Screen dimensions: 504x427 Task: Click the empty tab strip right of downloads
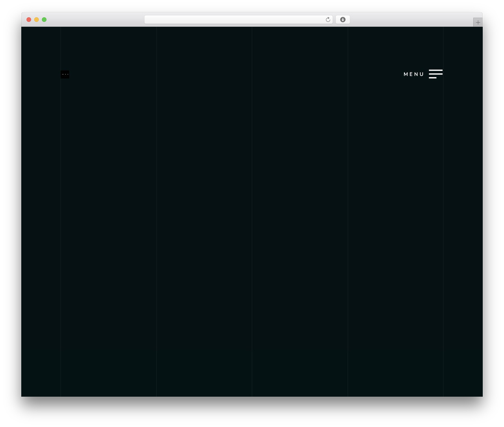[411, 20]
